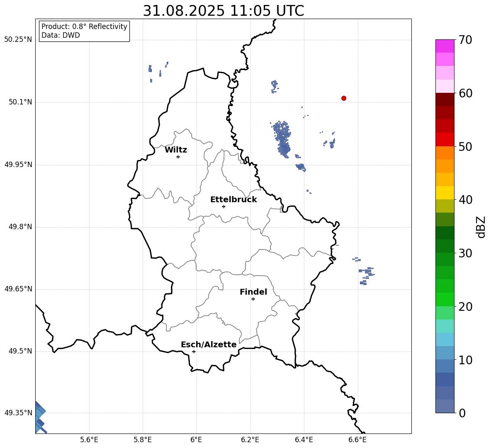Click the 'Product: 0.8° Reflectivity' text
The image size is (491, 448).
tap(84, 27)
